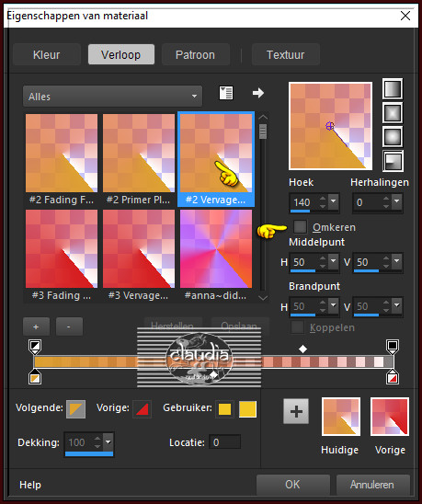The width and height of the screenshot is (422, 504).
Task: Select the radial gradient style icon
Action: (x=393, y=161)
